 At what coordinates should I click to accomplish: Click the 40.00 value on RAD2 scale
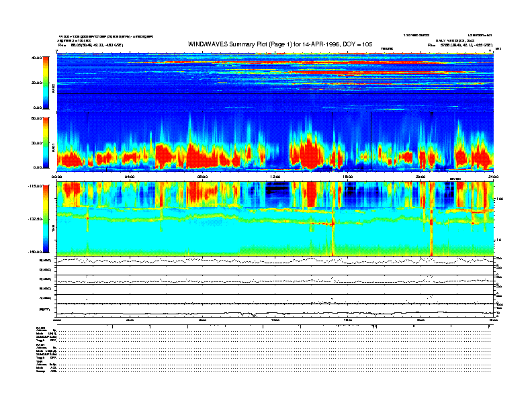[x=36, y=58]
